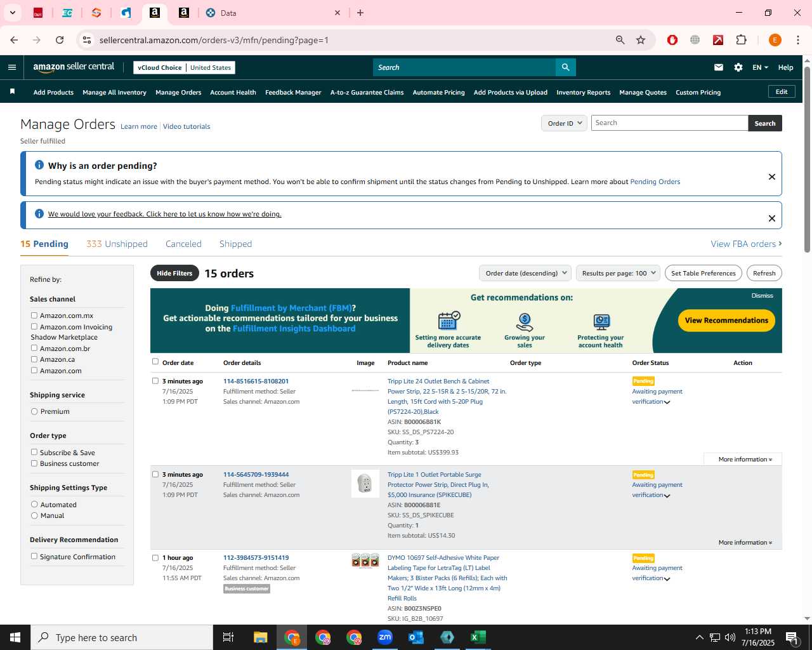Switch to the 333 Unshipped tab
The height and width of the screenshot is (650, 812).
(117, 244)
